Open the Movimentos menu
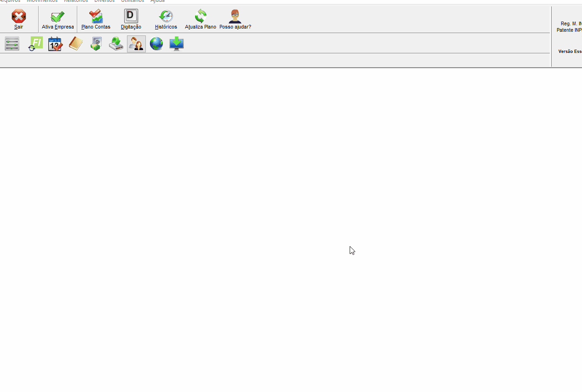Screen dimensions: 582x392 point(42,1)
